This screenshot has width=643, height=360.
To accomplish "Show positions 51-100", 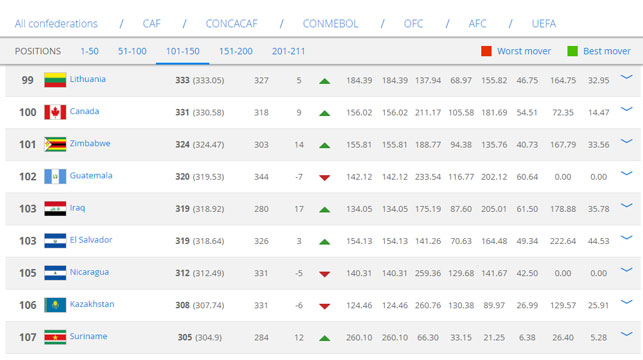I will 132,51.
